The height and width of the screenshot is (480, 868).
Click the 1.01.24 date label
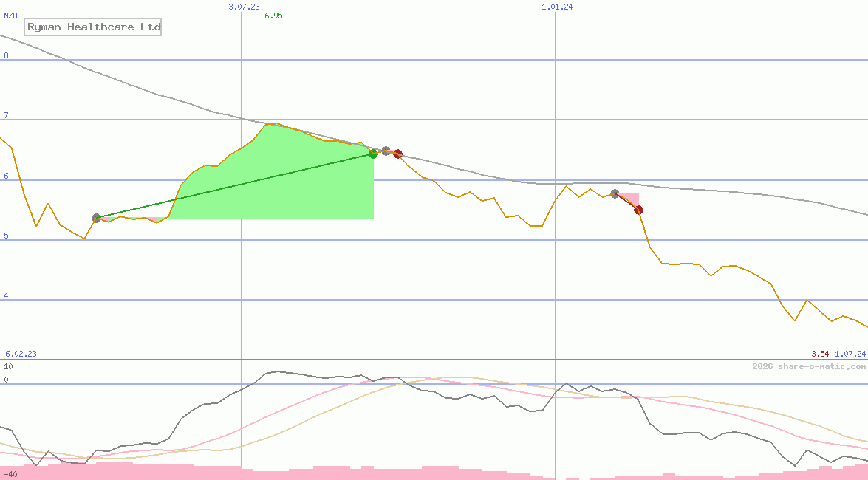click(556, 7)
